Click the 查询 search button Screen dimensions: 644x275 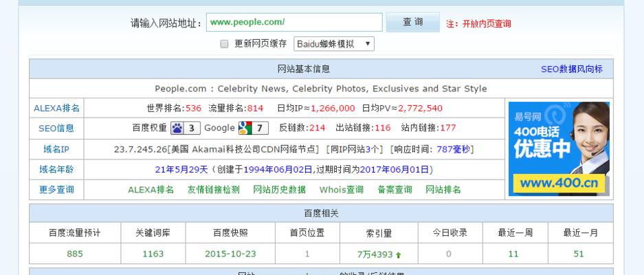click(x=412, y=22)
